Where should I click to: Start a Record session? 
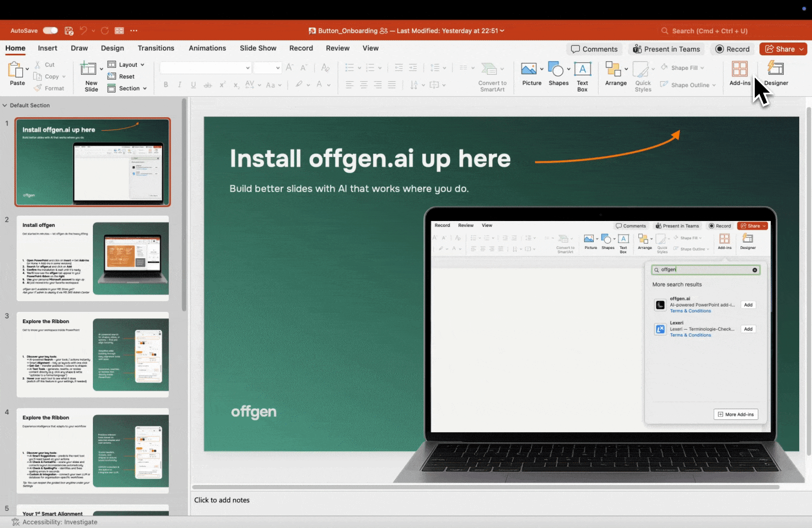coord(732,49)
